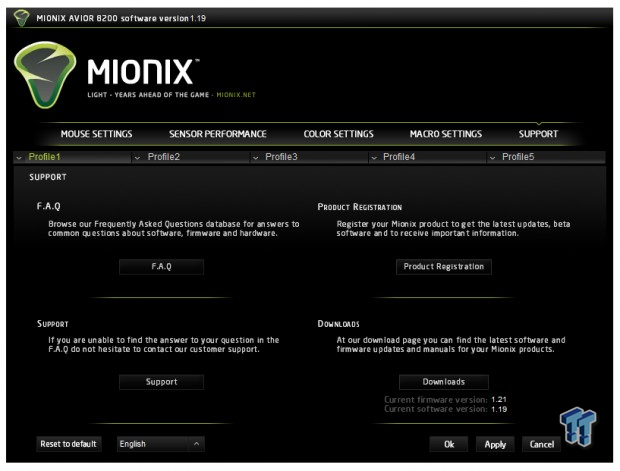620x471 pixels.
Task: Click the F.A.Q button
Action: pos(161,267)
